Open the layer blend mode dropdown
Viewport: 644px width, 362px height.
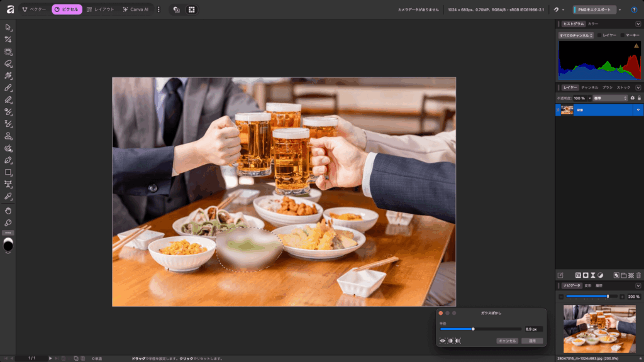610,98
